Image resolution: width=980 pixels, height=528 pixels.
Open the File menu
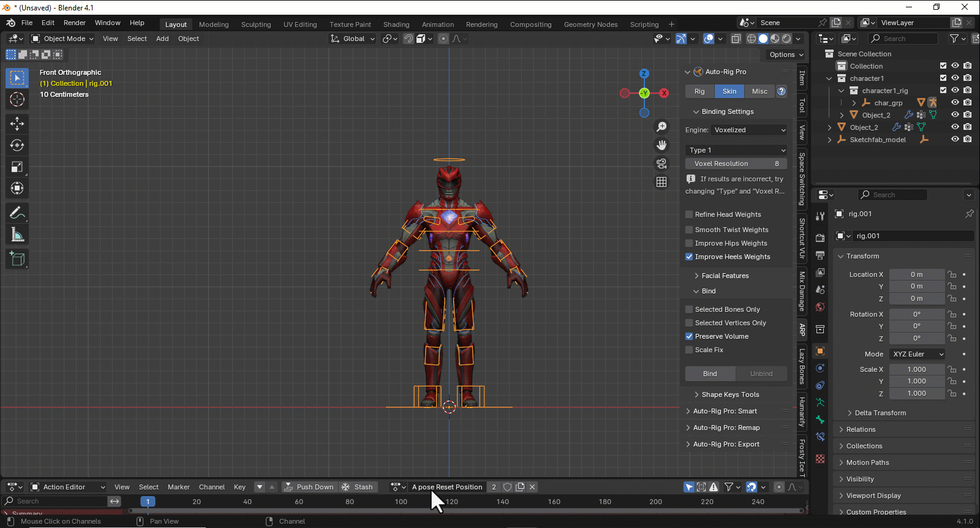[27, 23]
